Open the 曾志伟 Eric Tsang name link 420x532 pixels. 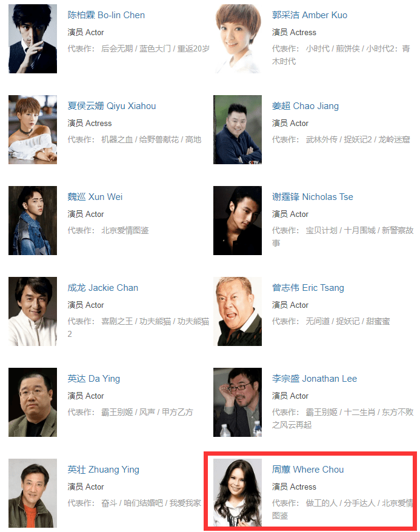308,288
